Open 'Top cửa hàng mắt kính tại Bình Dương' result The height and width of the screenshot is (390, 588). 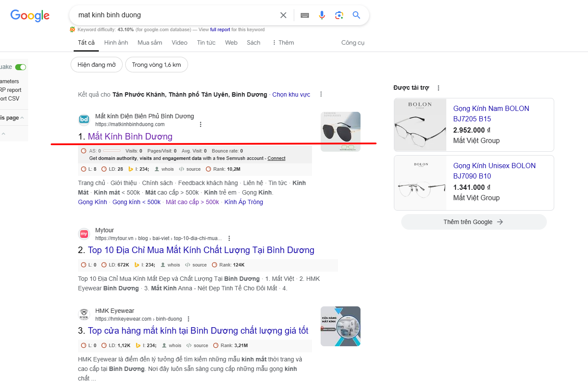click(198, 331)
